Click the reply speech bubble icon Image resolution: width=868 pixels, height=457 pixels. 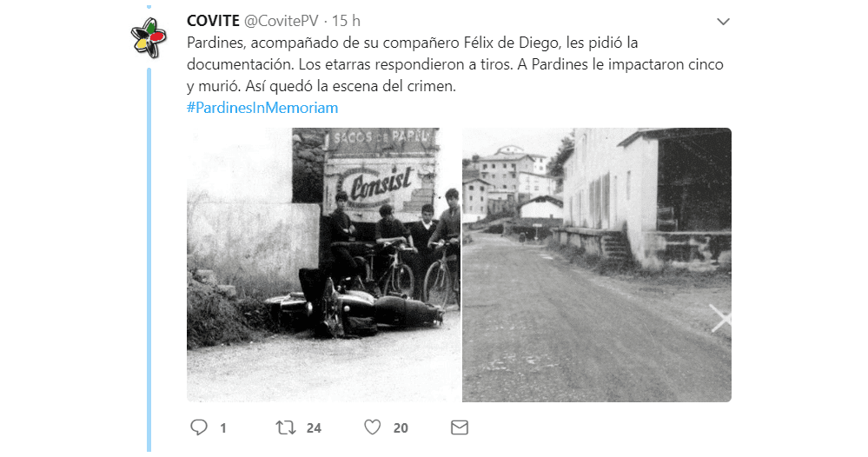[x=199, y=427]
